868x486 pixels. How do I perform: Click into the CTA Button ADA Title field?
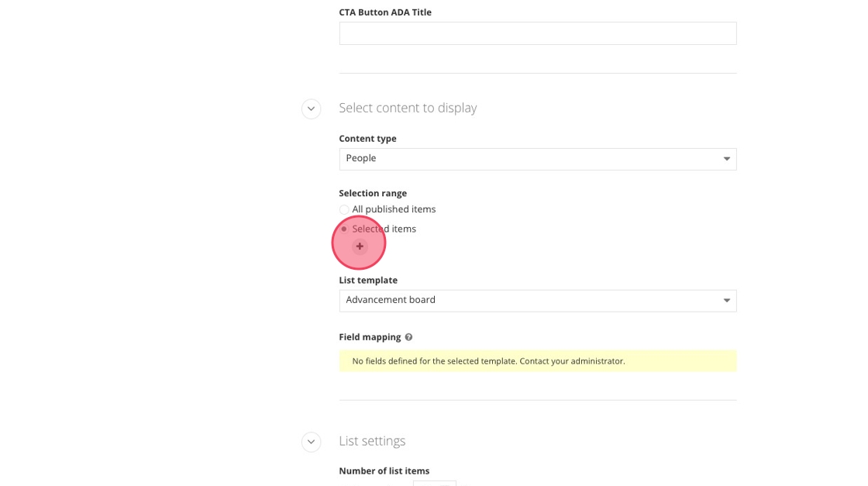[537, 33]
